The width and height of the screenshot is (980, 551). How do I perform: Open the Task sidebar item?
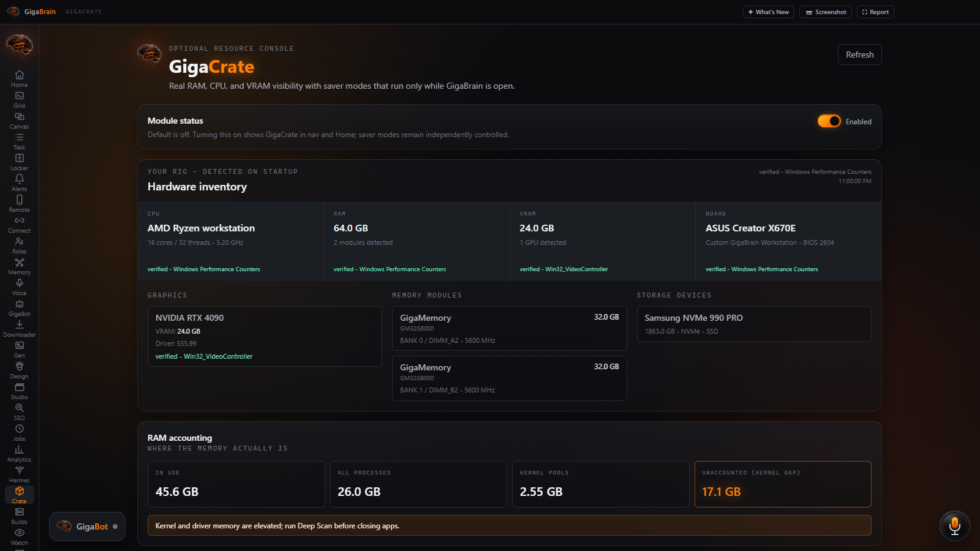click(x=19, y=141)
